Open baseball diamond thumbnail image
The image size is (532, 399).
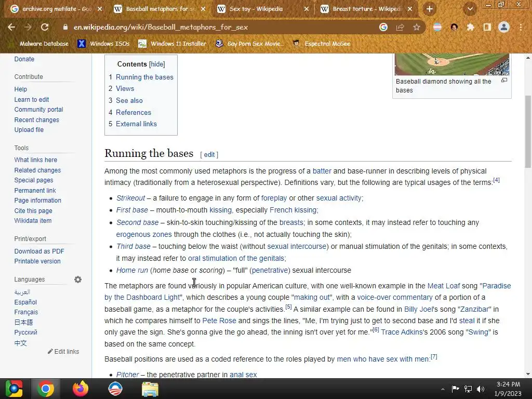coord(452,64)
